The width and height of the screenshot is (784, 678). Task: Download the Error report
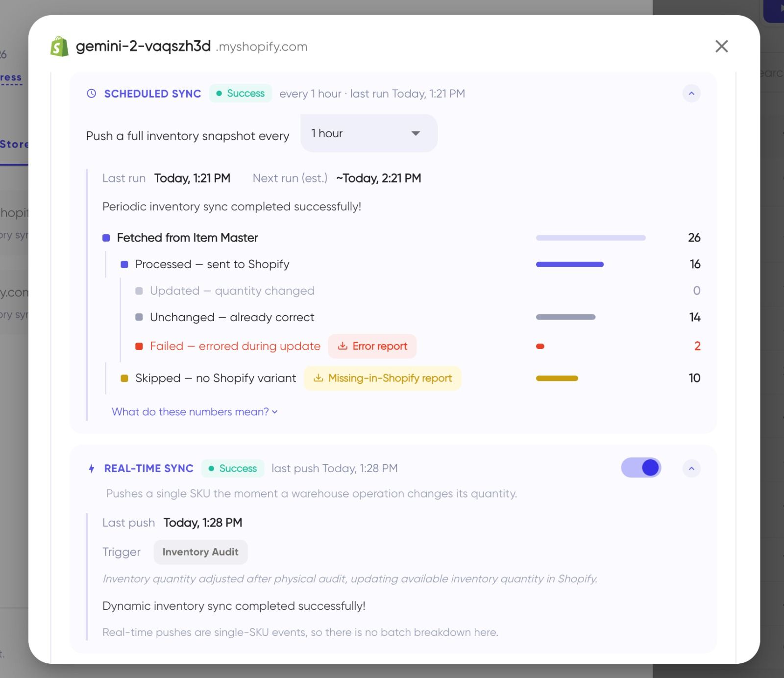coord(372,346)
